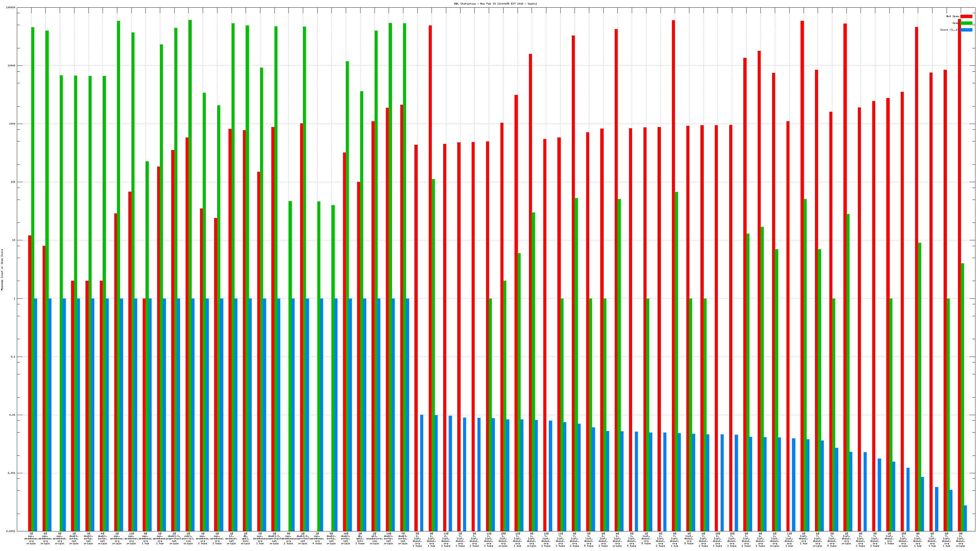Click the psbl.surriel.com origin axis label

[188, 538]
